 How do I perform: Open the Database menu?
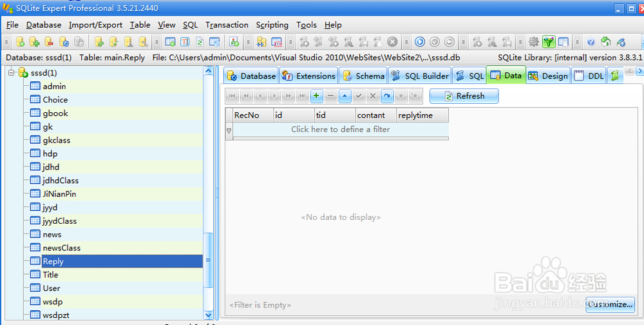pyautogui.click(x=44, y=25)
